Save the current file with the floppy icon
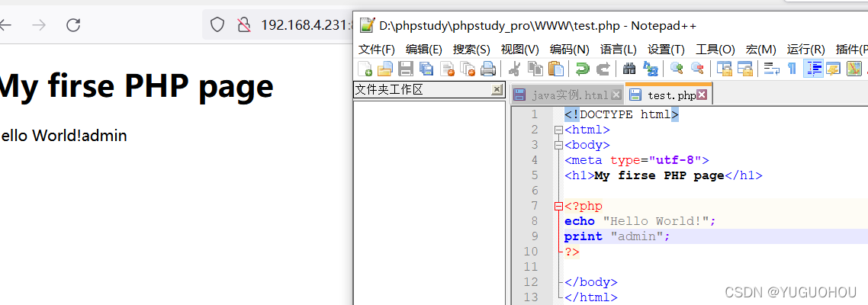 406,69
